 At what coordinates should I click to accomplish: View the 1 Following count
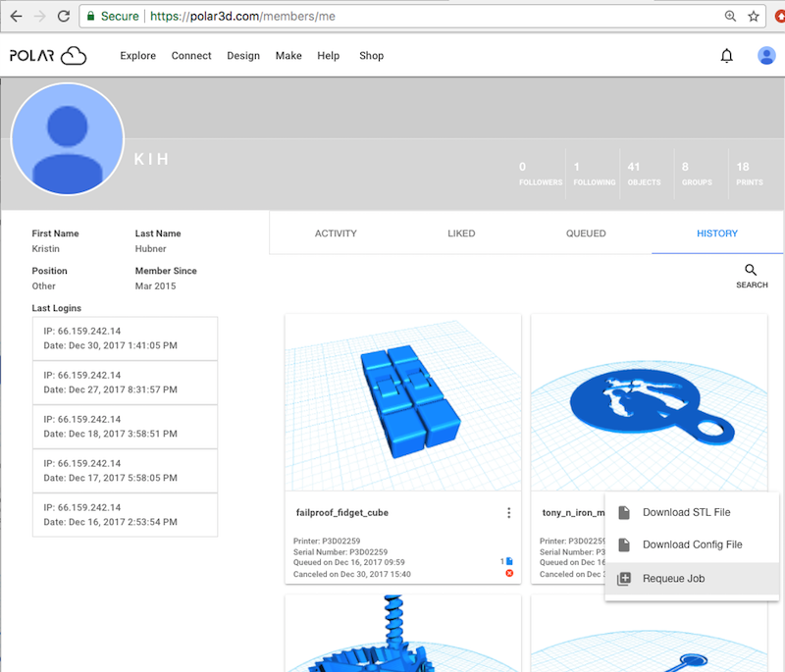click(595, 174)
